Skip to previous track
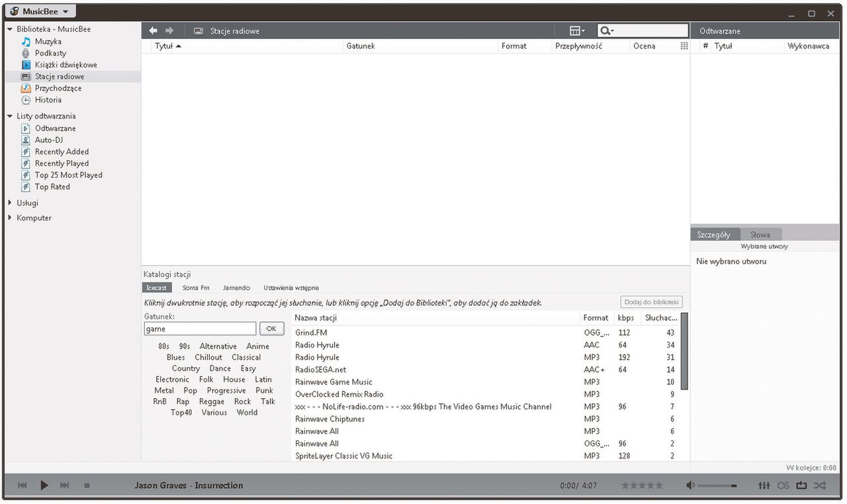The image size is (847, 504). [22, 485]
